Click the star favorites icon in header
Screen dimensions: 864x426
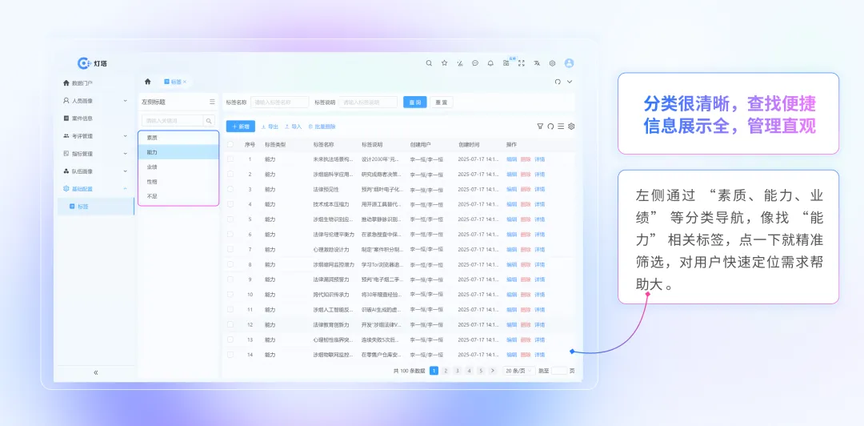444,63
